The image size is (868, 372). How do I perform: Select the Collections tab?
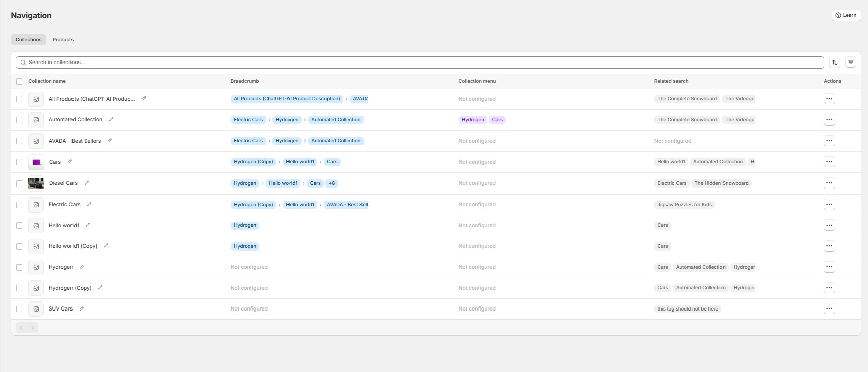click(x=28, y=40)
